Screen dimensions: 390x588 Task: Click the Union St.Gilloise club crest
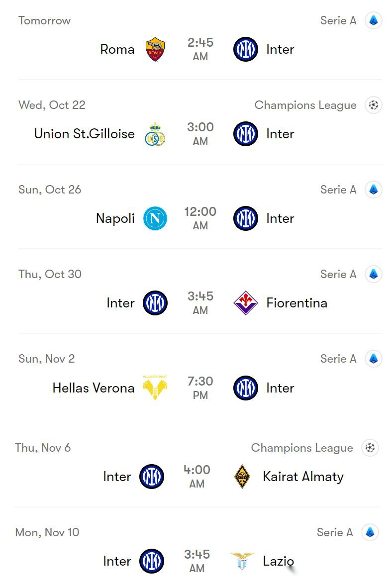155,134
